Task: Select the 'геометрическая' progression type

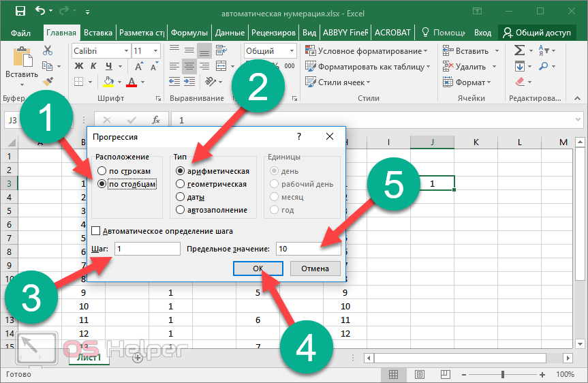Action: point(181,184)
